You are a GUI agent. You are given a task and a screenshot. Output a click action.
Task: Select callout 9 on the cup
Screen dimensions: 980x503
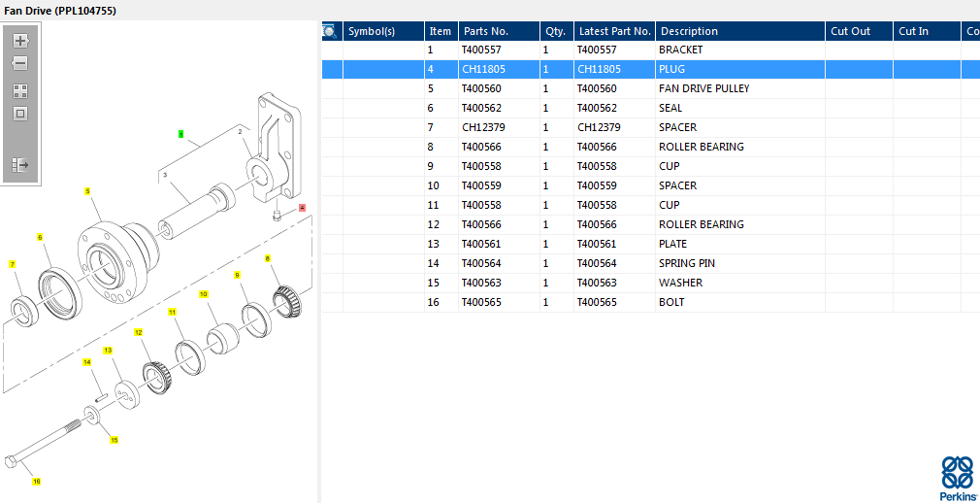point(237,275)
